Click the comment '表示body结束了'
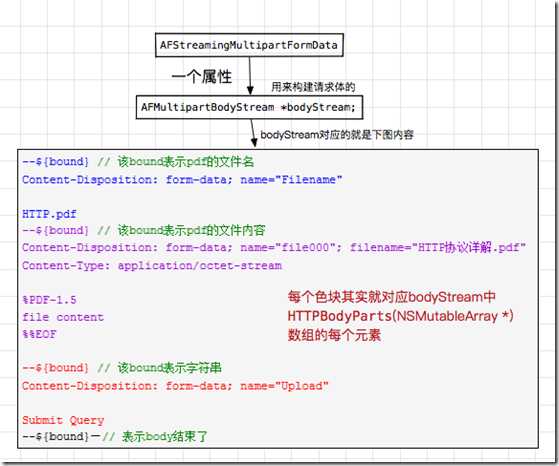Viewport: 559px width, 466px height. (x=164, y=436)
